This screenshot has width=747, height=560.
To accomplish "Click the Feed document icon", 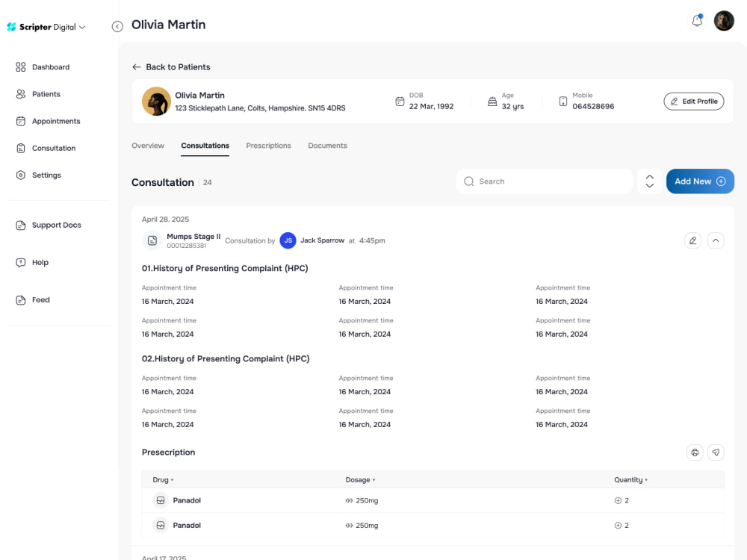I will click(x=20, y=300).
